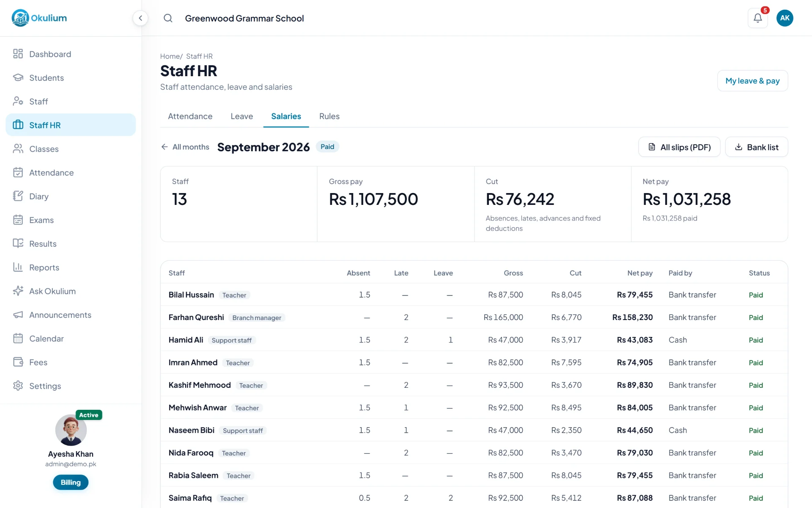The height and width of the screenshot is (508, 812).
Task: Click the search magnifier icon
Action: click(x=168, y=18)
